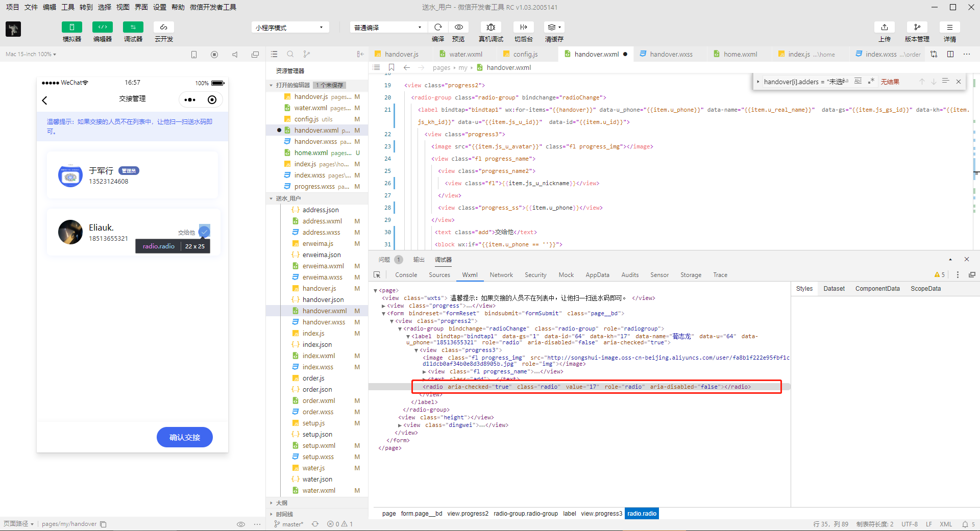Screen dimensions: 980x531
Task: Go to next match in find widget
Action: click(x=934, y=82)
